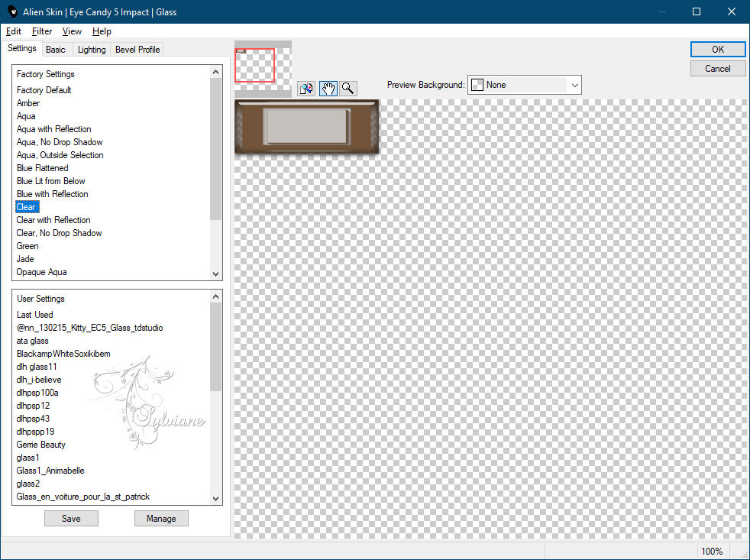This screenshot has height=560, width=750.
Task: Toggle the show original preview icon
Action: (306, 89)
